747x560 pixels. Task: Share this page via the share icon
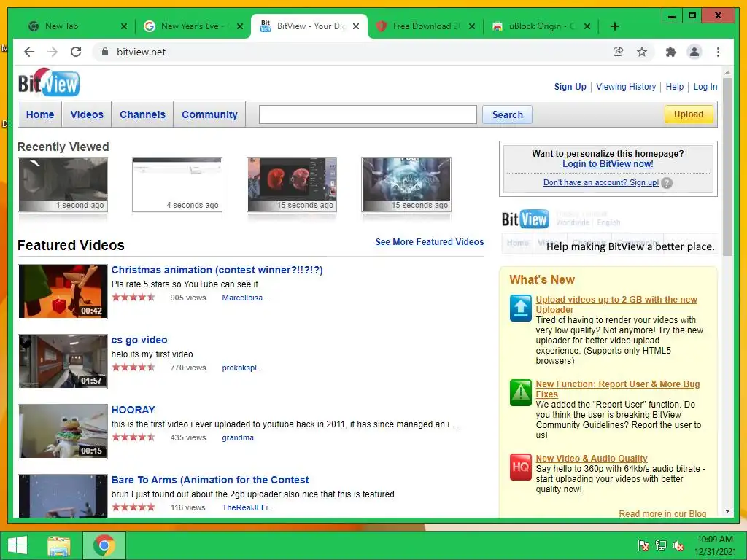click(x=619, y=52)
